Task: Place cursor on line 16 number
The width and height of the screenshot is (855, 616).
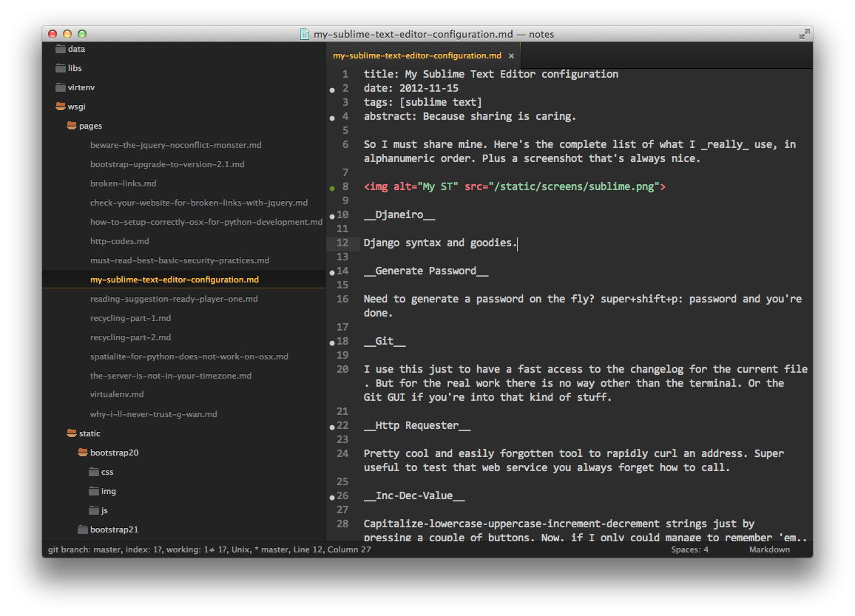Action: coord(342,299)
